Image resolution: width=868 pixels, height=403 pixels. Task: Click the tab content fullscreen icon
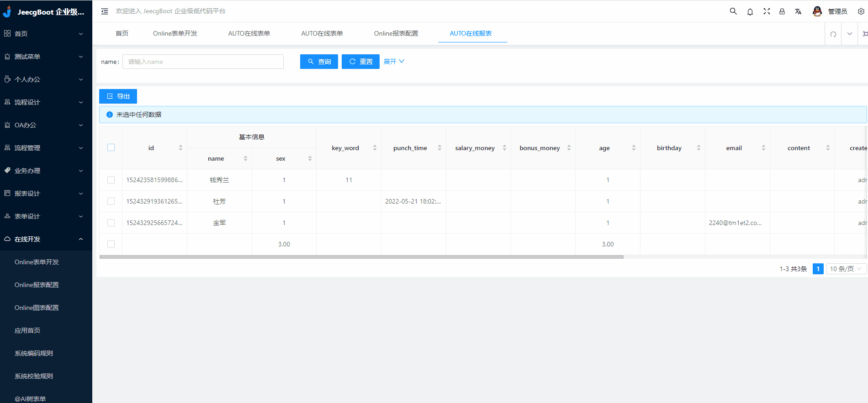865,34
